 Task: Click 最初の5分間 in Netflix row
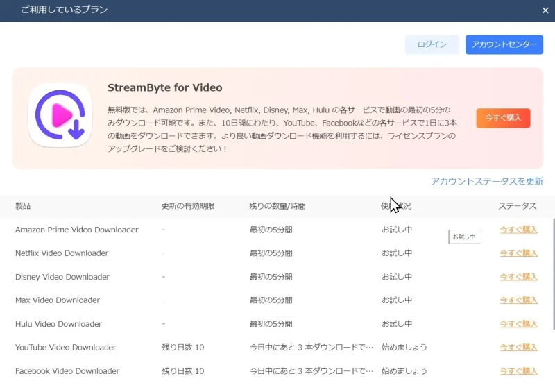(x=271, y=253)
